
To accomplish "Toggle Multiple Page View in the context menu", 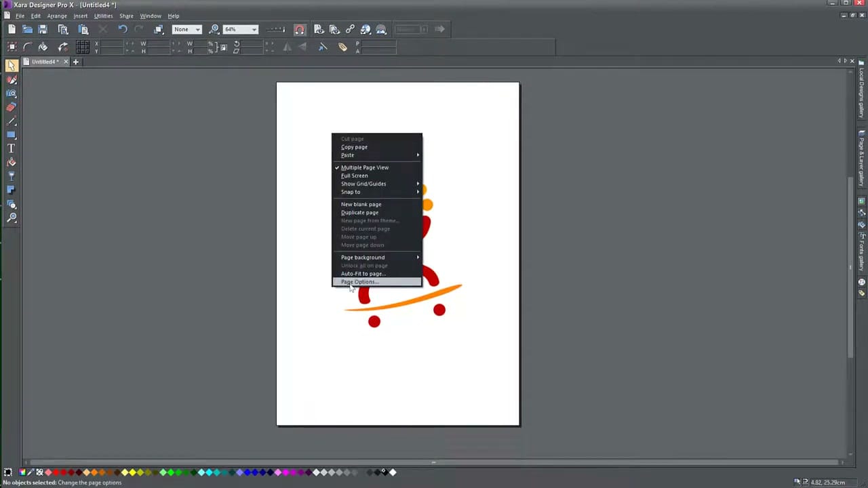I will 365,167.
